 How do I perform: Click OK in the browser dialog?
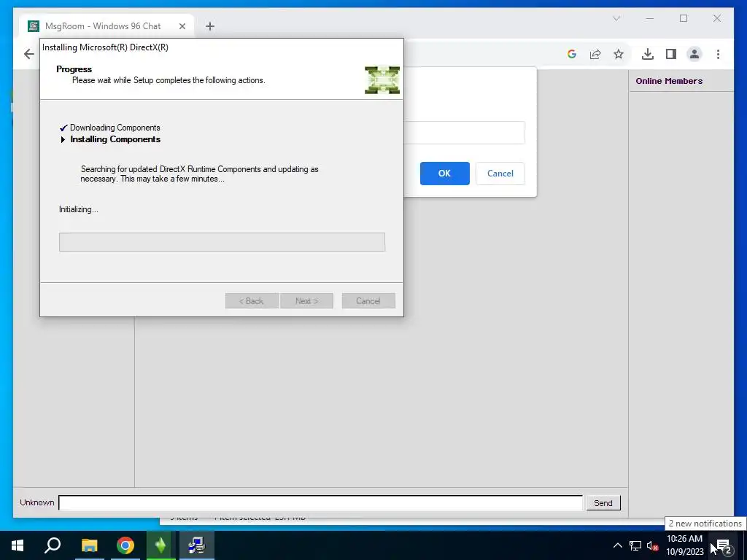tap(444, 174)
